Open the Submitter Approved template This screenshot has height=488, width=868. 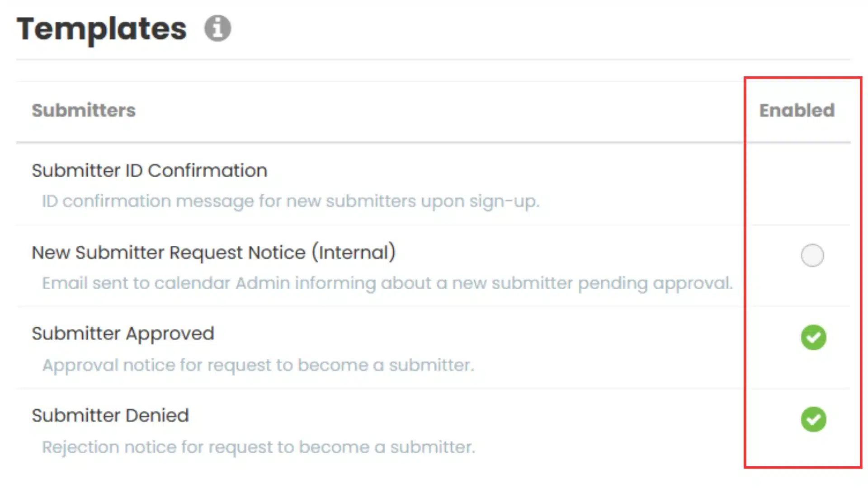coord(123,333)
